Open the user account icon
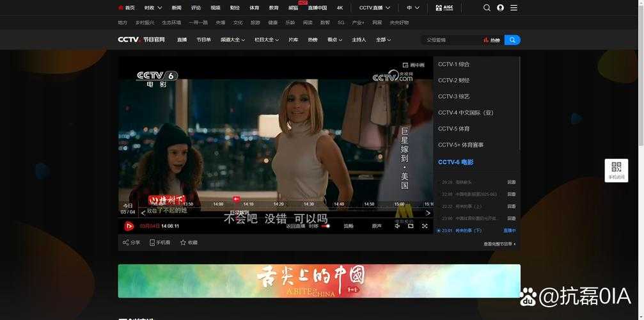Image resolution: width=644 pixels, height=320 pixels. click(500, 8)
